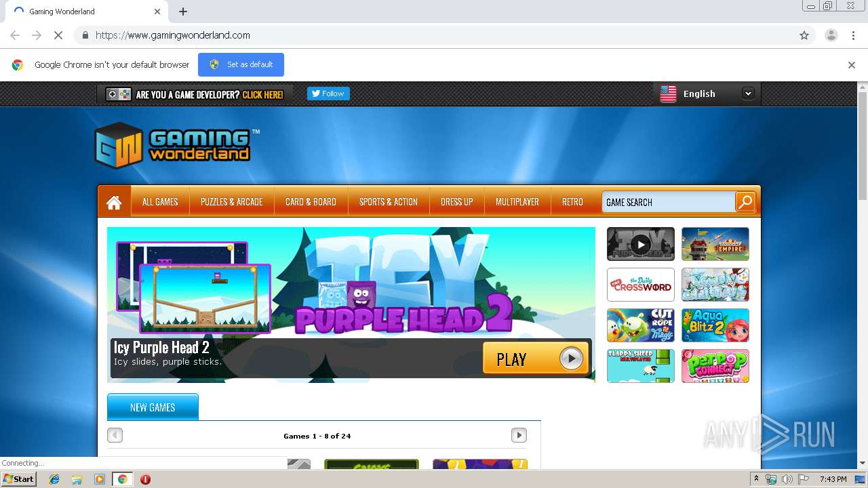Click the site lock security icon

point(85,35)
